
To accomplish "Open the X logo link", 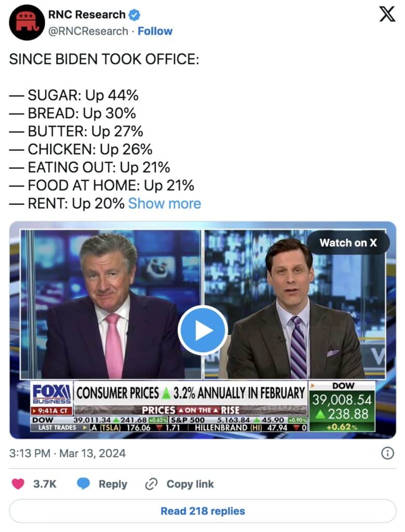I will click(387, 15).
